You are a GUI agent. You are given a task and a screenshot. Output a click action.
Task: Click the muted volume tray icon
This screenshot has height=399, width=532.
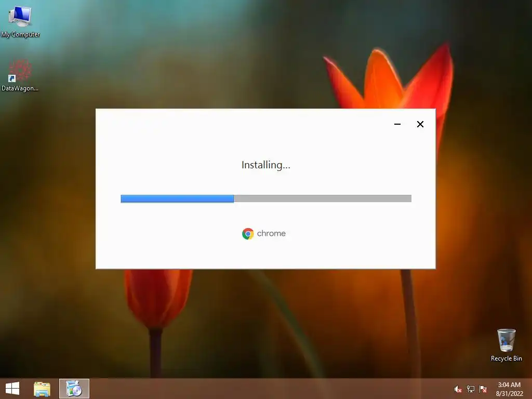[458, 389]
